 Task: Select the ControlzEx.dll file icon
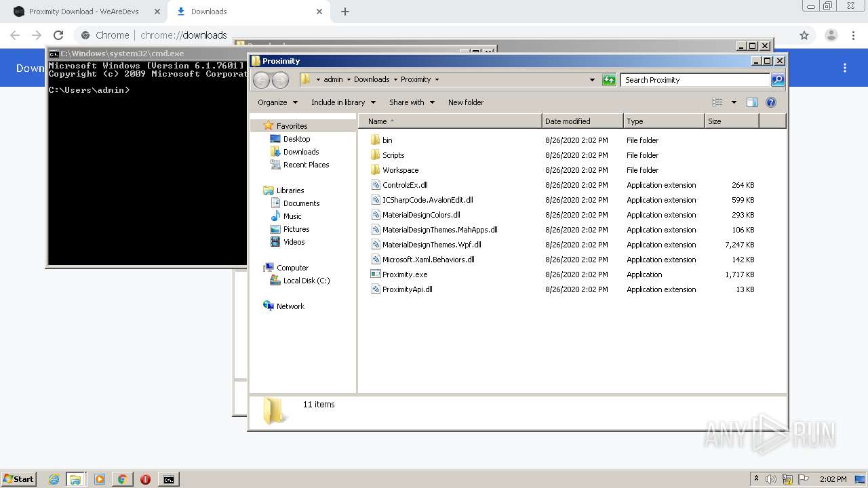(376, 185)
